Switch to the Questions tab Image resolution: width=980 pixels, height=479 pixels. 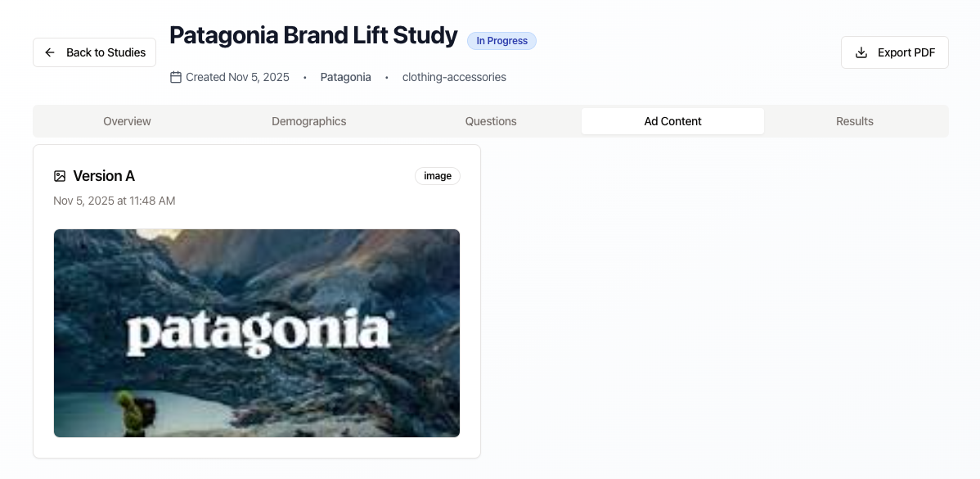point(491,120)
